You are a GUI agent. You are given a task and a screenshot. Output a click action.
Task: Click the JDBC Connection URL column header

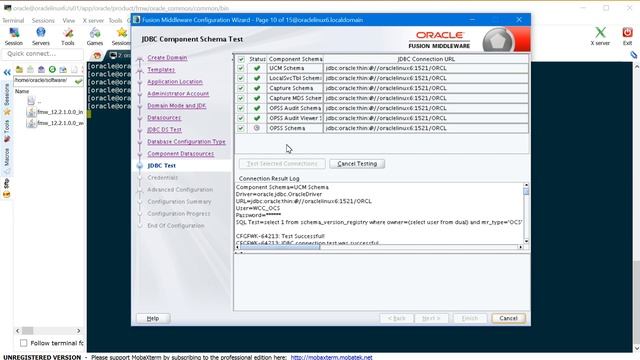pos(426,59)
